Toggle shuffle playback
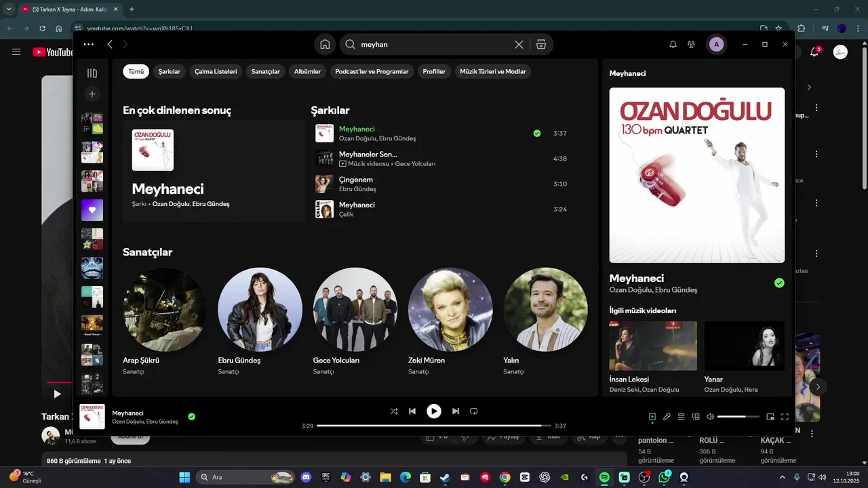Screen dimensions: 868x488 click(394, 411)
